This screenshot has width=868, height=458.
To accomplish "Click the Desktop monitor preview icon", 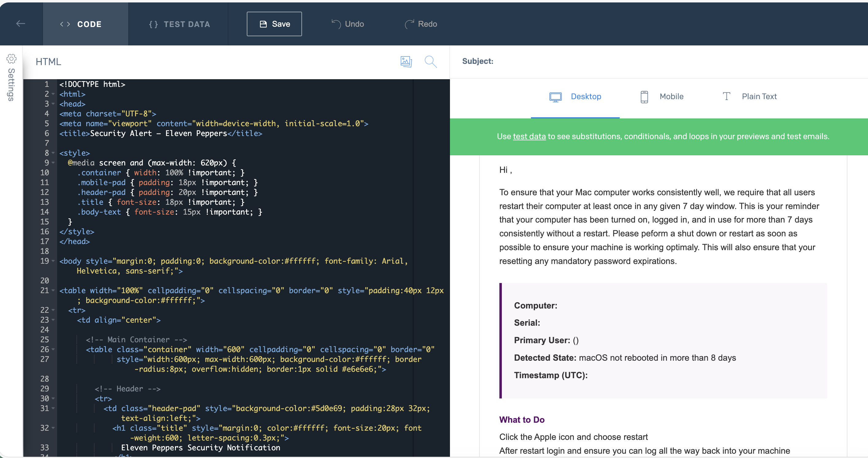I will [x=555, y=97].
